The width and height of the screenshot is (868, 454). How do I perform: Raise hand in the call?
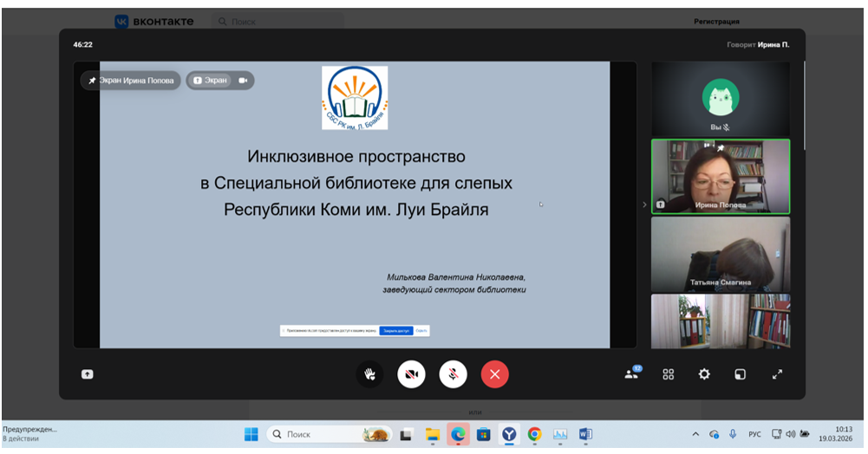369,374
